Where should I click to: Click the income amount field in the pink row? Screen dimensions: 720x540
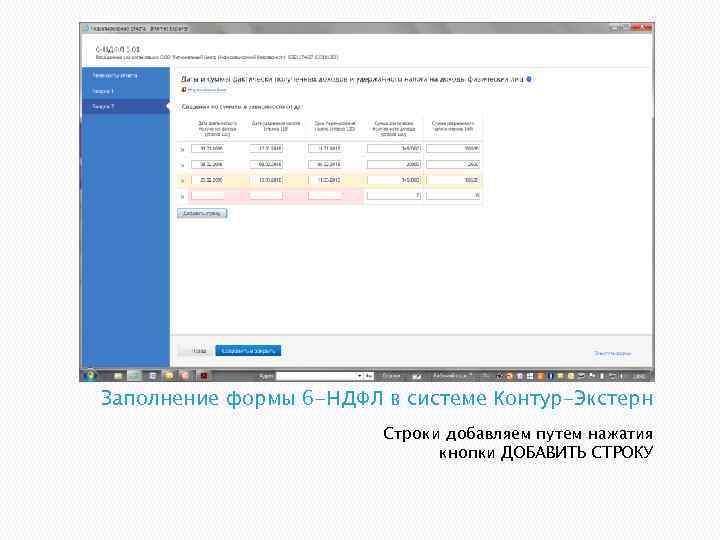(394, 196)
